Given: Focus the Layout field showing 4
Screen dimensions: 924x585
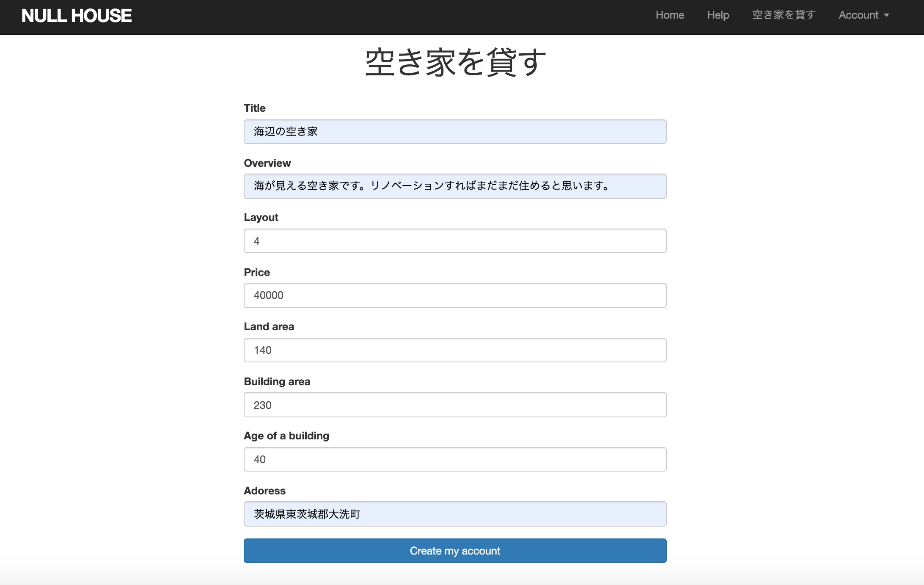Looking at the screenshot, I should [x=455, y=241].
